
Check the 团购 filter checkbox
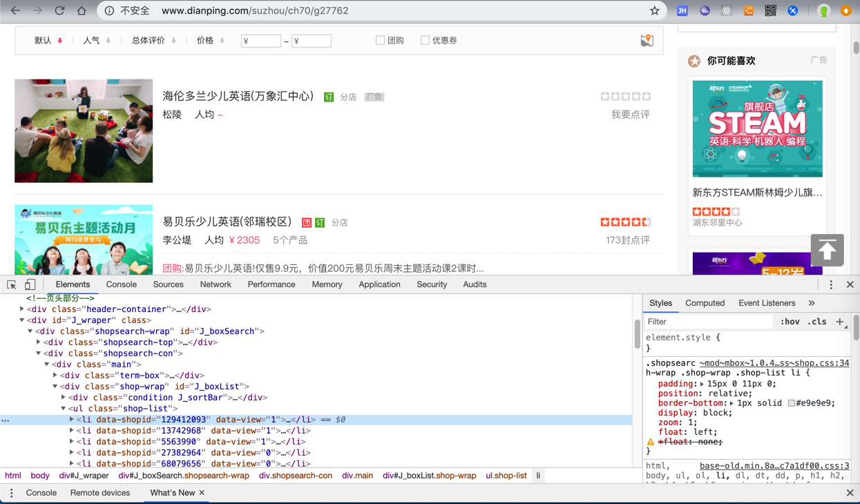(380, 40)
